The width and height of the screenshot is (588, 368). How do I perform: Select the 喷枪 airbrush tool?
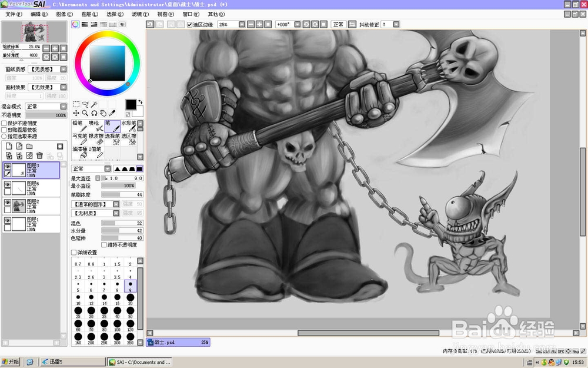point(96,126)
